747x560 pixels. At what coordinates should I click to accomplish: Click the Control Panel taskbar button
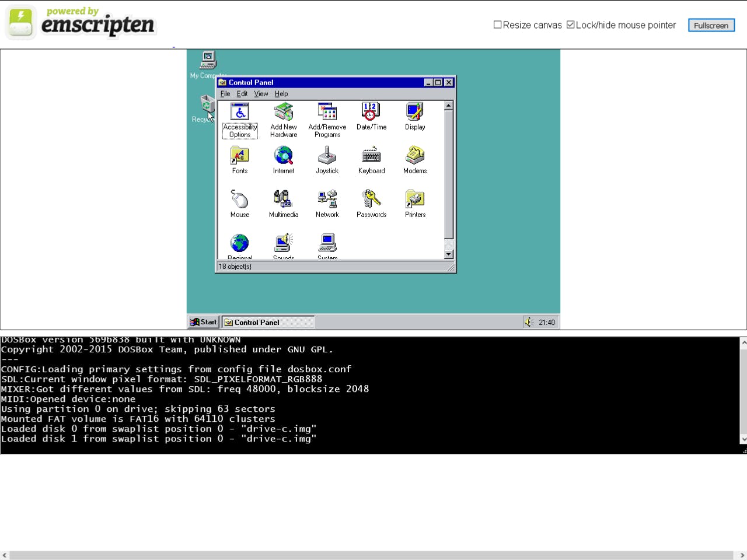[x=268, y=322]
